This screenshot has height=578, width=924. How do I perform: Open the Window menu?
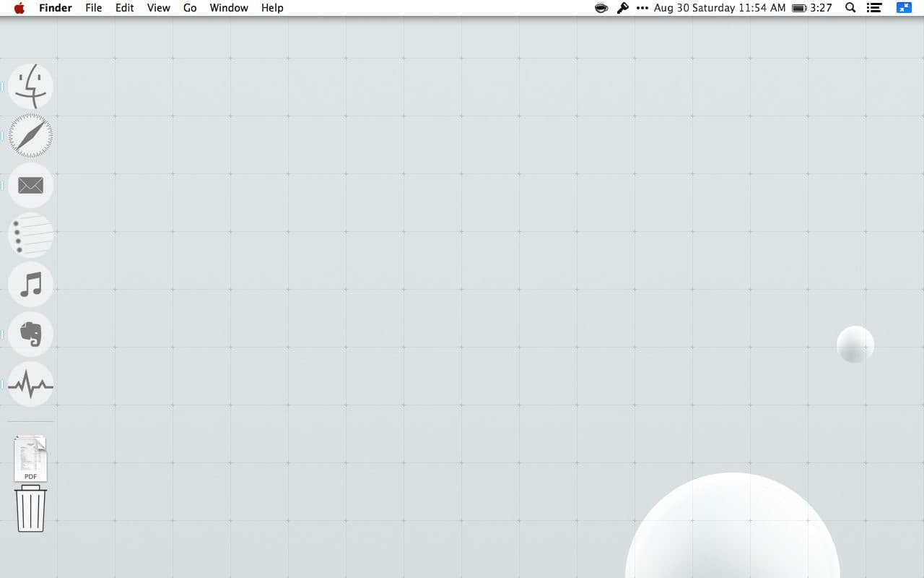(229, 8)
